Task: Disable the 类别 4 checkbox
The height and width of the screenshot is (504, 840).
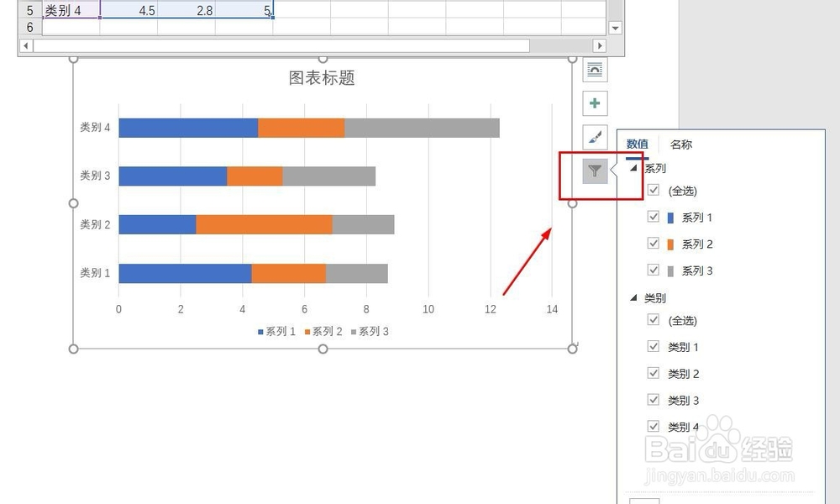Action: (x=654, y=426)
